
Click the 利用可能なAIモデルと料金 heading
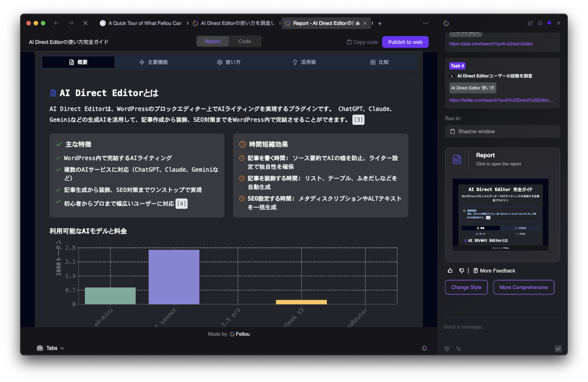(x=88, y=231)
